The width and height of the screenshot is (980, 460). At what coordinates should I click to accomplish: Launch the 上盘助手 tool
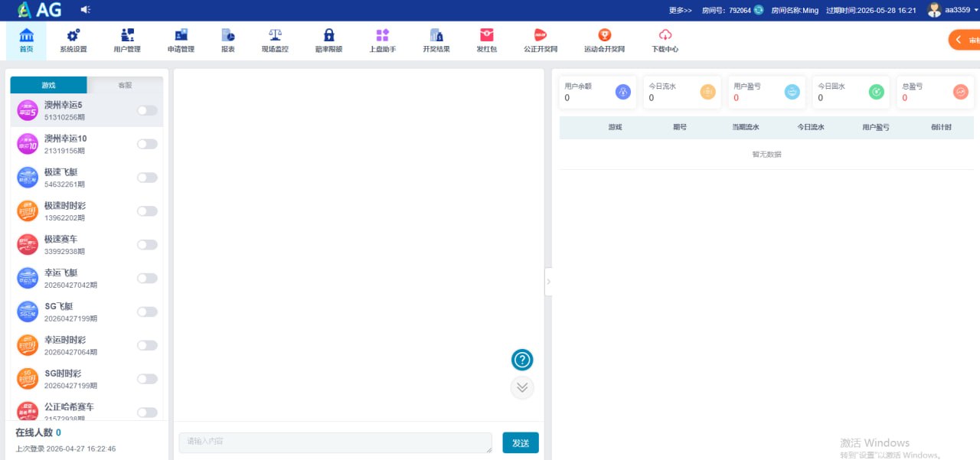(383, 41)
